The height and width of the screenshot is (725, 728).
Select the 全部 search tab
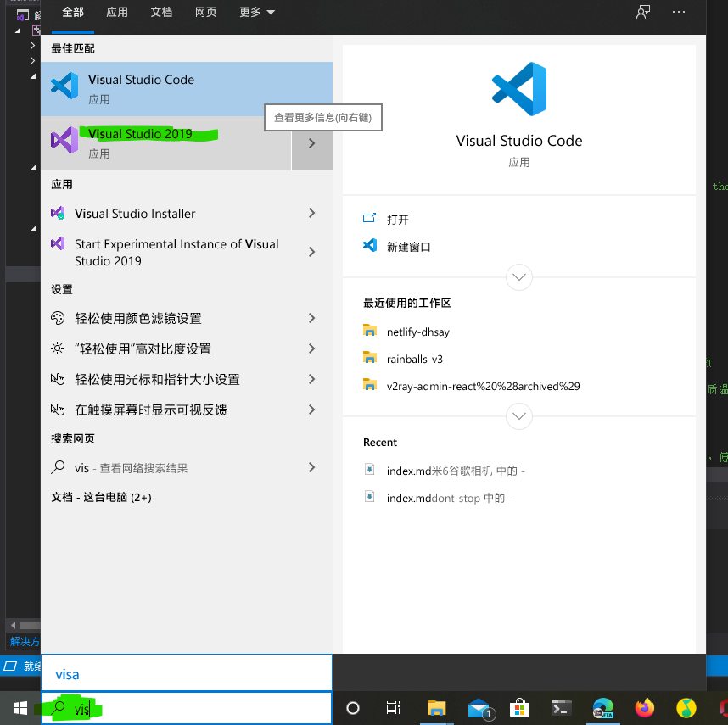tap(73, 12)
